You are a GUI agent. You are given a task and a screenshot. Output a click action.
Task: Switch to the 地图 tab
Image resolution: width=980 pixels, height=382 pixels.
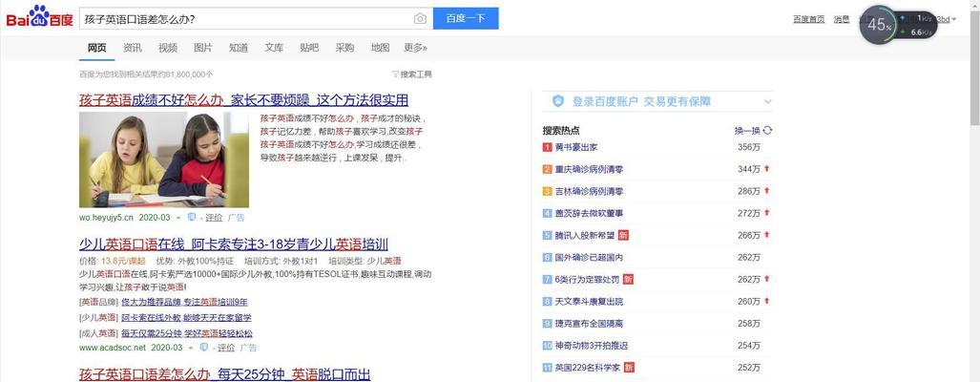click(x=380, y=48)
